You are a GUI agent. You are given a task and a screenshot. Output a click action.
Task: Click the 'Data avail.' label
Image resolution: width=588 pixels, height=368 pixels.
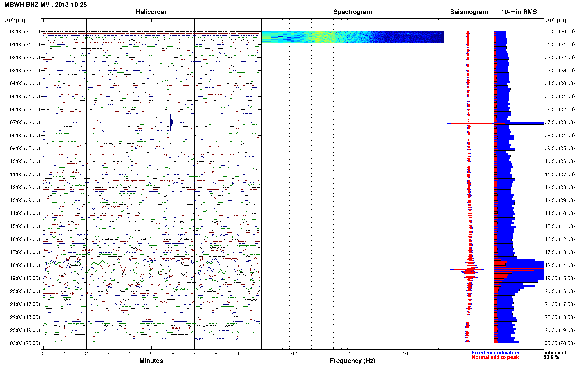click(x=555, y=353)
